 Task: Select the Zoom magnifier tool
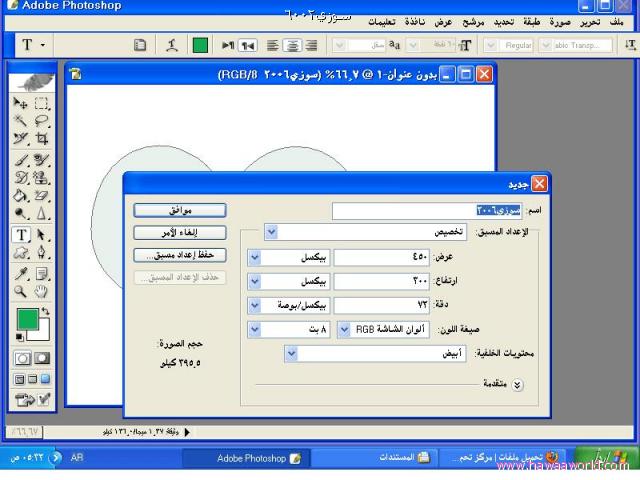(20, 292)
